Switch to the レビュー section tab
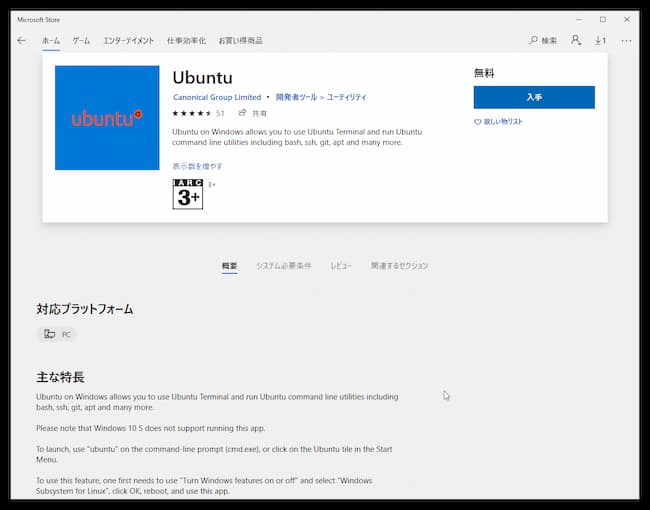 (341, 266)
